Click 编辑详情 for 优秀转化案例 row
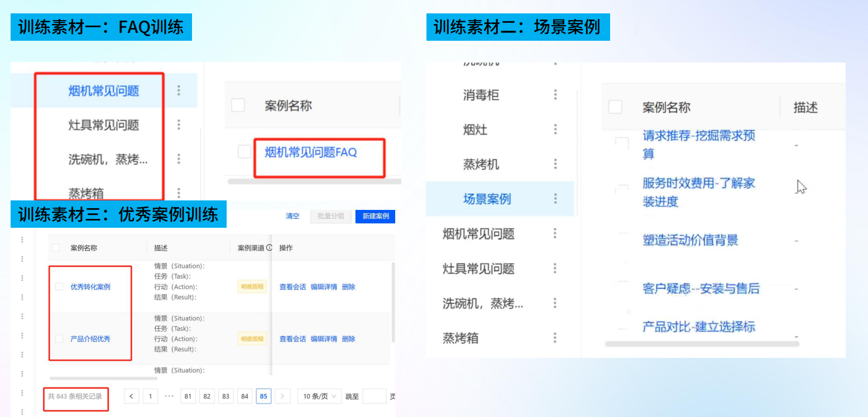This screenshot has height=417, width=868. click(324, 287)
